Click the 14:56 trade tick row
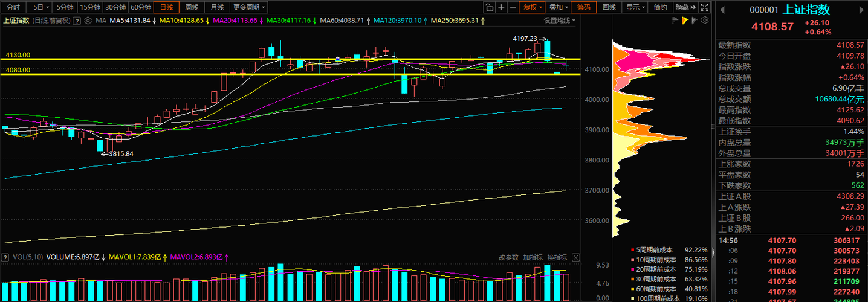 tap(791, 240)
